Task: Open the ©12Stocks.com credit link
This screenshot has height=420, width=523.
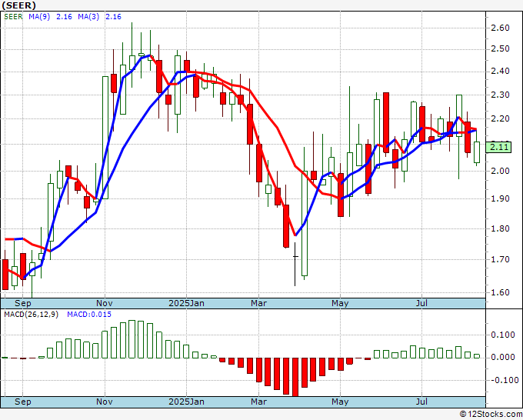Action: coord(491,415)
